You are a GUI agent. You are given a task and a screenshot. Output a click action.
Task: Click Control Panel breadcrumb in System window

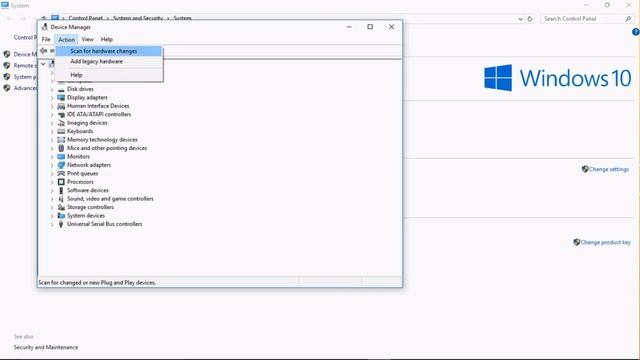coord(85,18)
